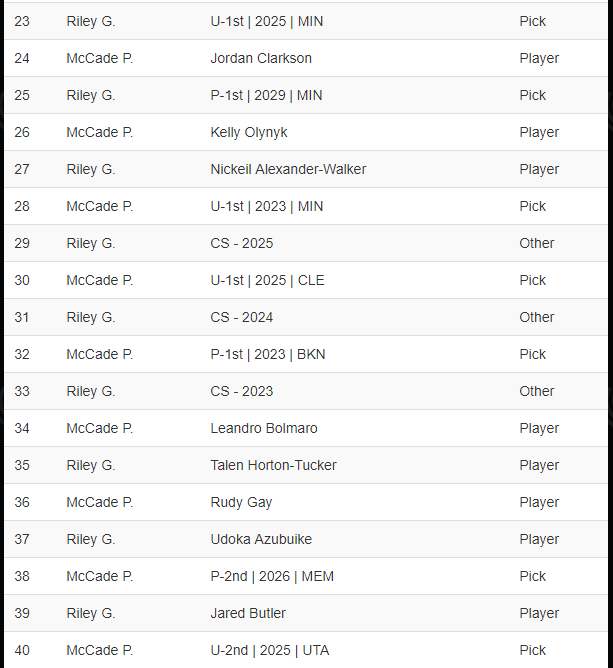
Task: Click the Other type in row 29
Action: click(x=537, y=243)
